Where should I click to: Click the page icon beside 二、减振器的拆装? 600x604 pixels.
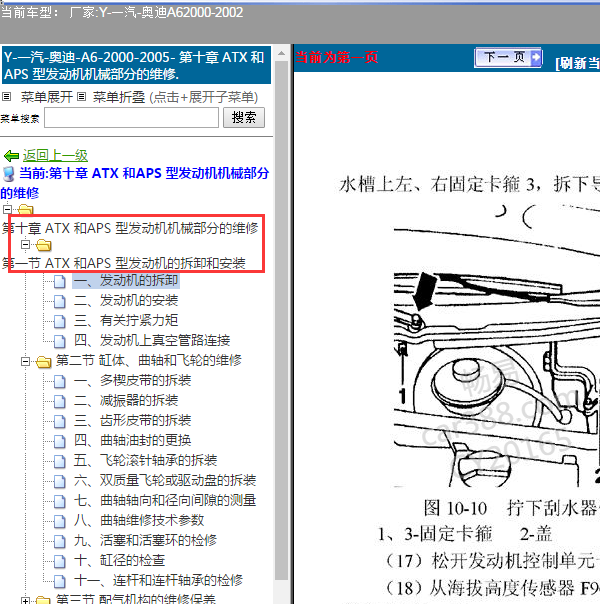(x=60, y=401)
